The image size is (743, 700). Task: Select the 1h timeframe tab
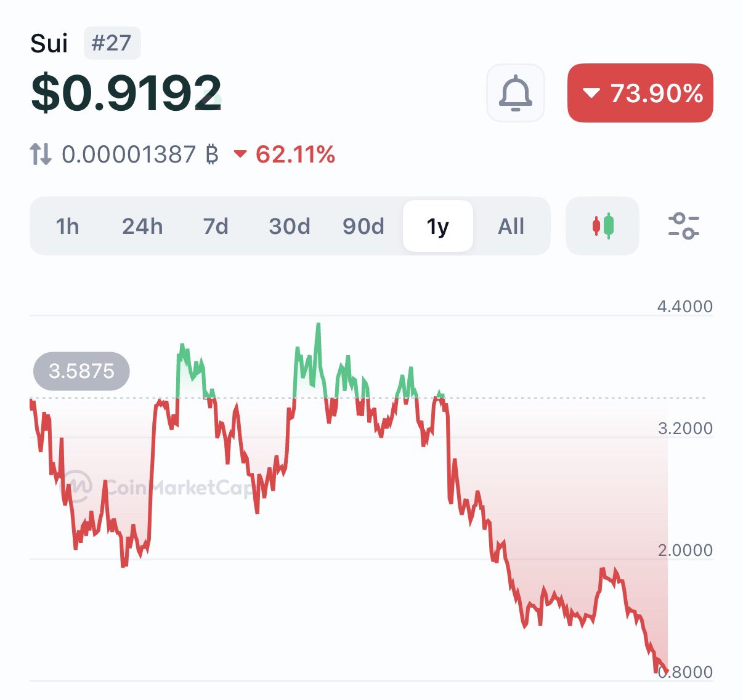[x=67, y=227]
